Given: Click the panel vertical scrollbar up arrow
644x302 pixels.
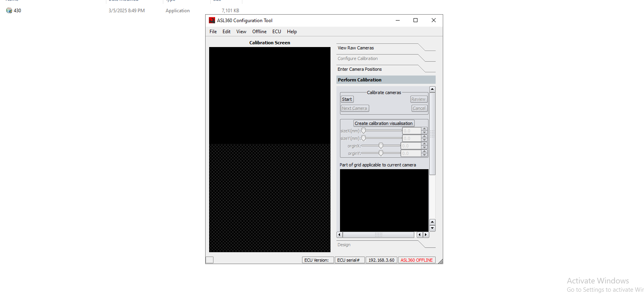Looking at the screenshot, I should tap(432, 89).
